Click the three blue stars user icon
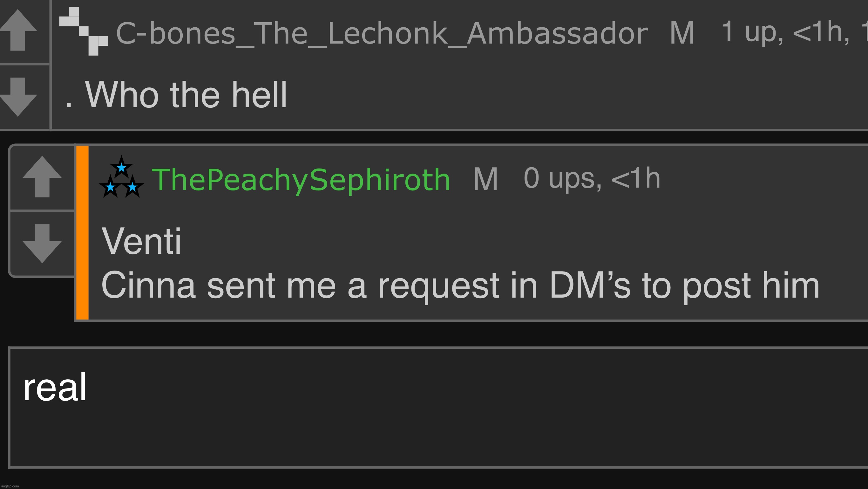Image resolution: width=868 pixels, height=489 pixels. tap(121, 177)
